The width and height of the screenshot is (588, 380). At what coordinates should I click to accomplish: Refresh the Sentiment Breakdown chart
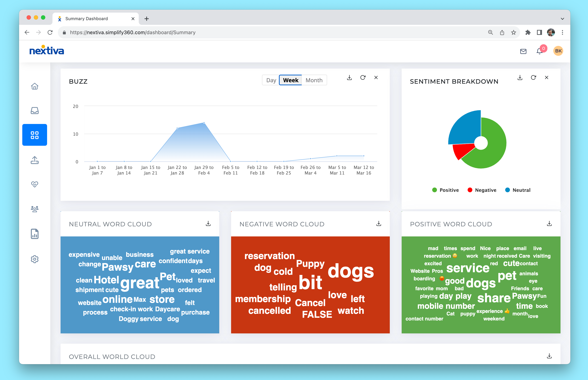(x=534, y=78)
